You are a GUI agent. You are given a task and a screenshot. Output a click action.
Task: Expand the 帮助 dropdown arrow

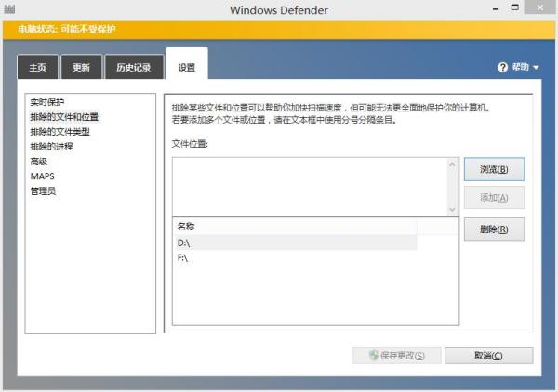536,67
